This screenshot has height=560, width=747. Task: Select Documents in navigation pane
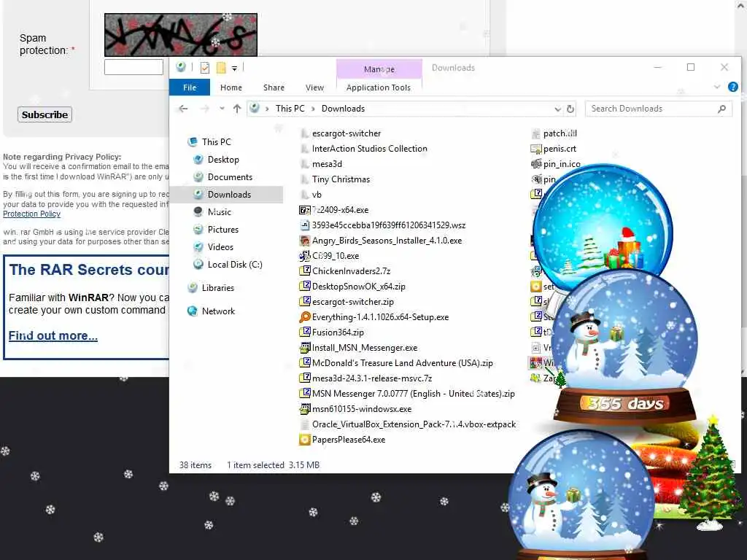coord(230,177)
